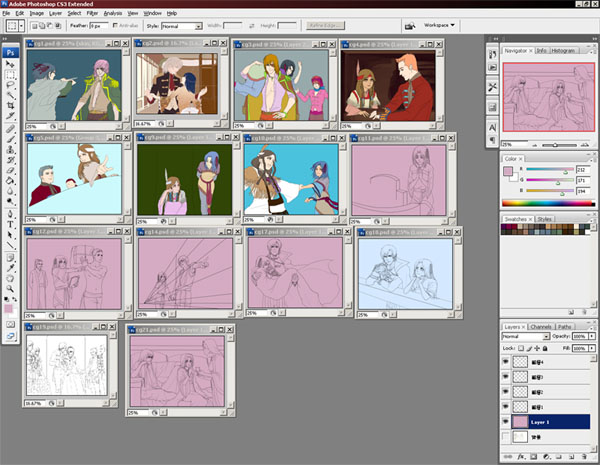Show the hidden bottom background layer
600x465 pixels.
(505, 436)
